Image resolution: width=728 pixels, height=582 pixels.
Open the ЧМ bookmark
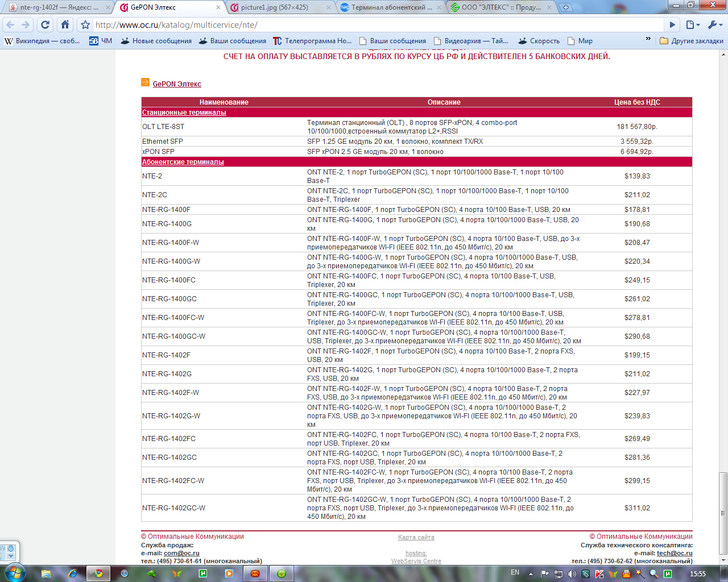101,41
